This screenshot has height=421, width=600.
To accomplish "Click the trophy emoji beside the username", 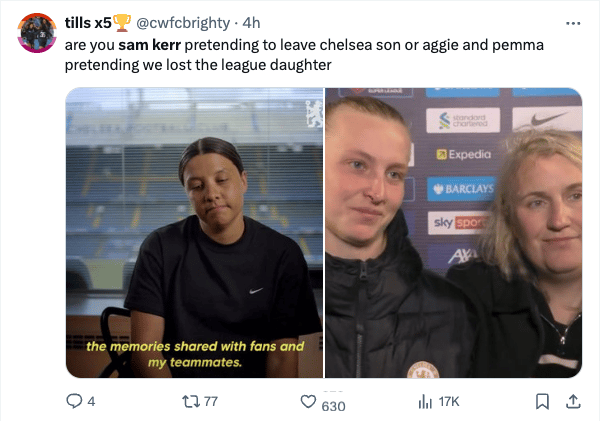I will tap(121, 22).
